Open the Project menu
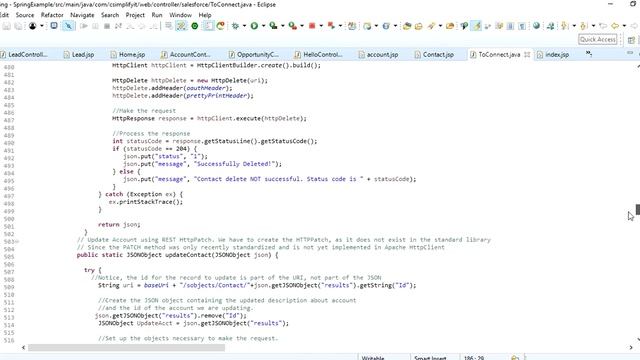This screenshot has width=640, height=360. 135,15
